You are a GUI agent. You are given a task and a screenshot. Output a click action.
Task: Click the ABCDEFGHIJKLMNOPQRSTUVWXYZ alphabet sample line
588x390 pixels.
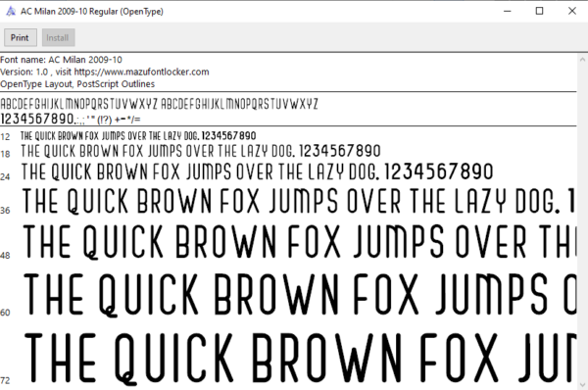point(159,104)
